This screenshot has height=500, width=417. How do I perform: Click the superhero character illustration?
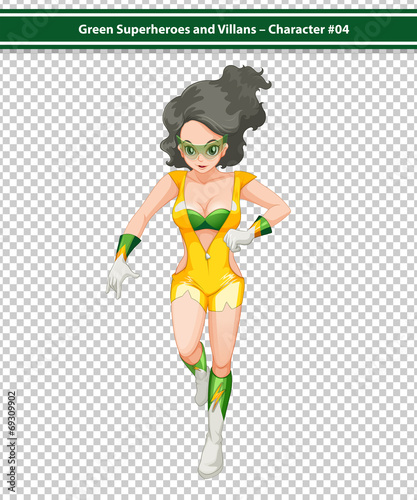(198, 272)
